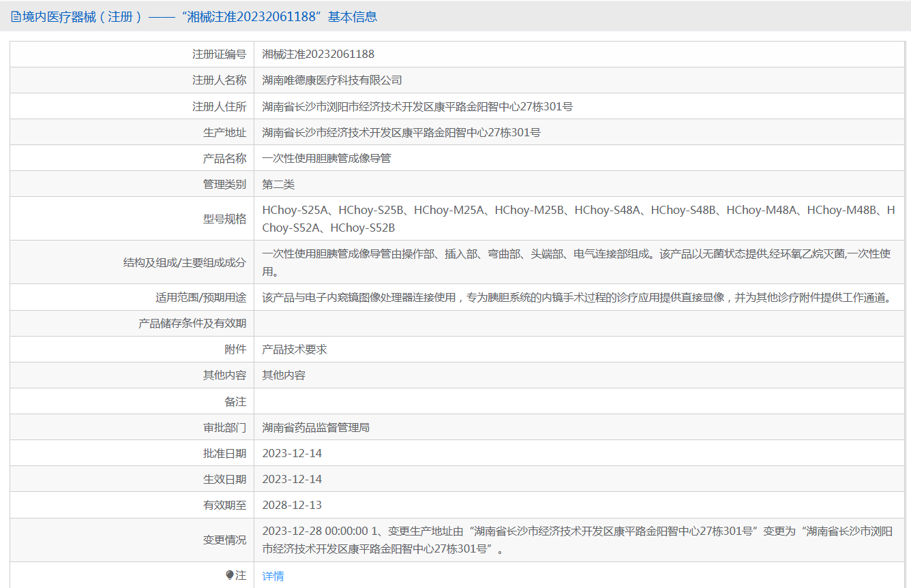The image size is (911, 588).
Task: Select the 注册人住所 label
Action: (220, 107)
